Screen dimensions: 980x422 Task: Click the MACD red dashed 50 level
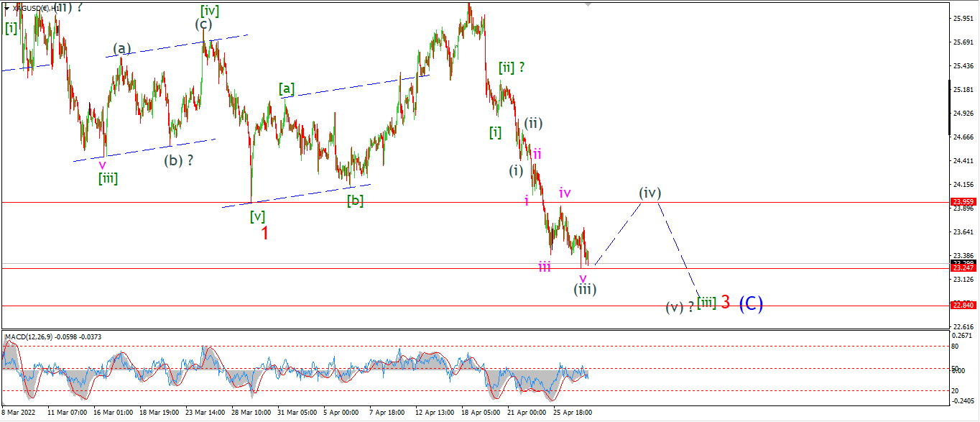pos(474,369)
